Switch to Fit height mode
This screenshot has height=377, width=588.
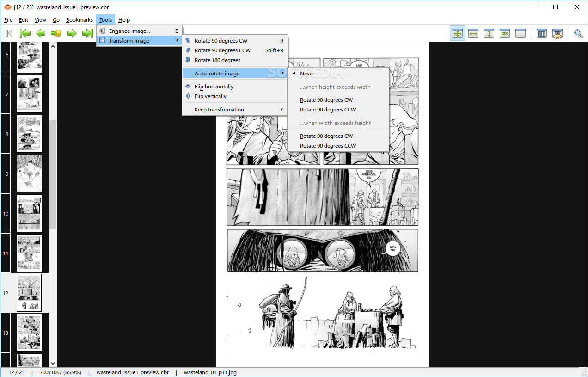(489, 33)
